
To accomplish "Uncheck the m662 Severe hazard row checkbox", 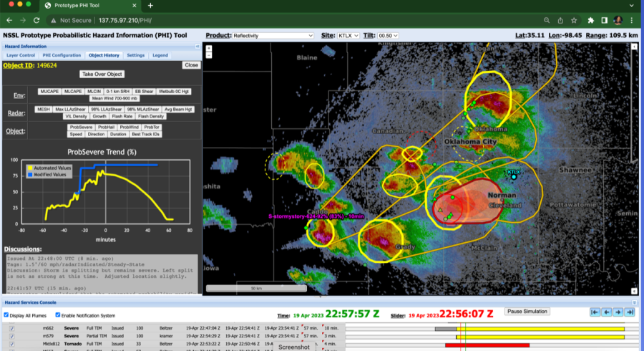I will click(11, 328).
